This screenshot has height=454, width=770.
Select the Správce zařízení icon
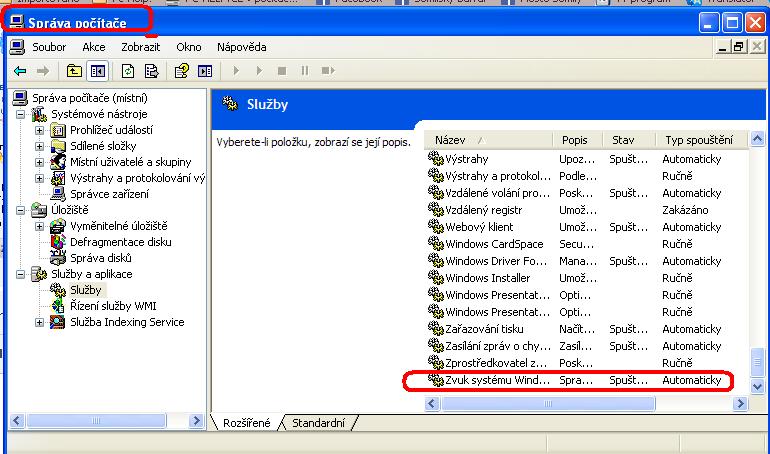58,194
